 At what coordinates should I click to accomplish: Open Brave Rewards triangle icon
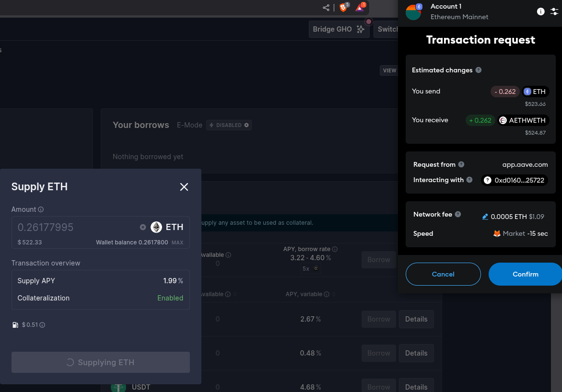coord(360,7)
